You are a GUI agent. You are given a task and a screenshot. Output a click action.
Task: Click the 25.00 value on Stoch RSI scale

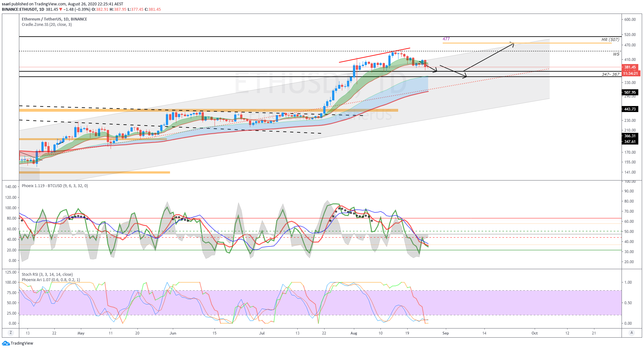pos(12,313)
